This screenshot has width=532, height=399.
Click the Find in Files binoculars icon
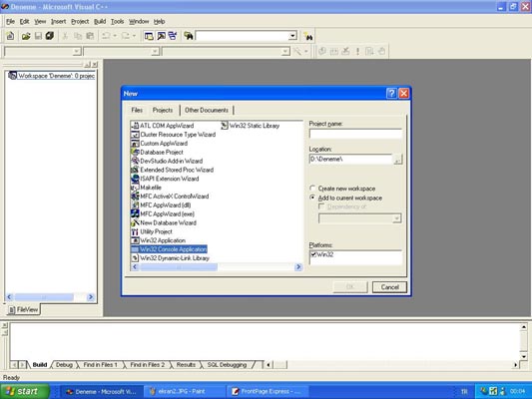189,36
